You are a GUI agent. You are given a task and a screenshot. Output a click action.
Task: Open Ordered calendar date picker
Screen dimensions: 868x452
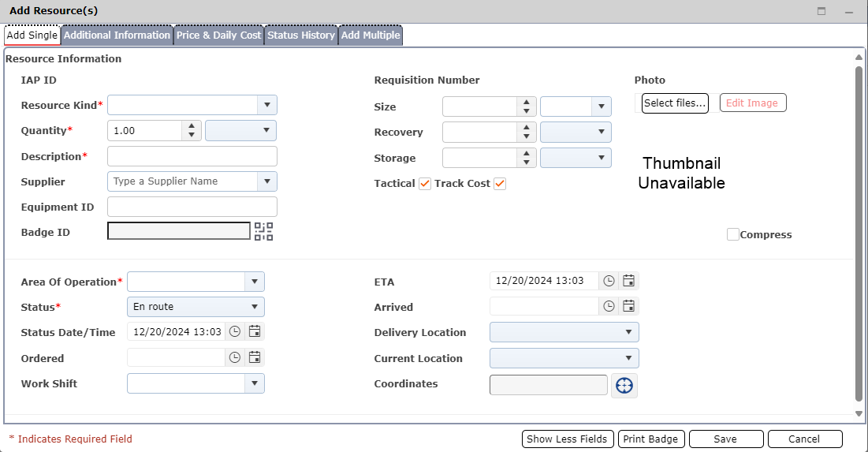click(254, 357)
